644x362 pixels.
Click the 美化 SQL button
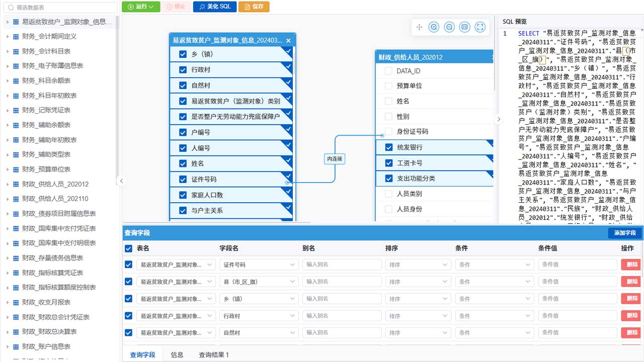coord(215,7)
